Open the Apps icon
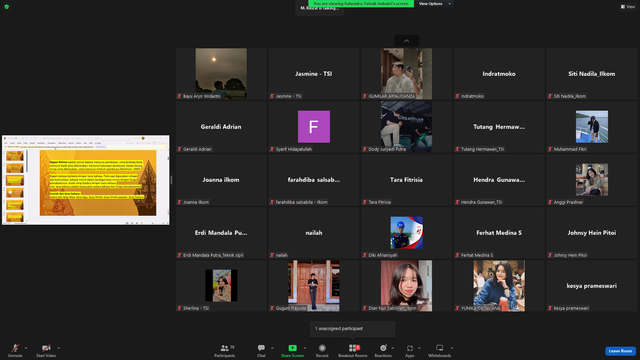 coord(410,348)
